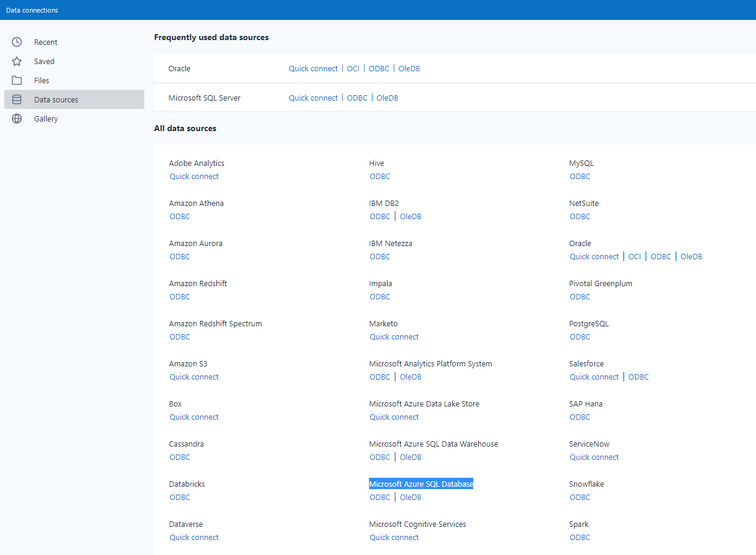Choose OleDB under IBM DB2

point(410,216)
